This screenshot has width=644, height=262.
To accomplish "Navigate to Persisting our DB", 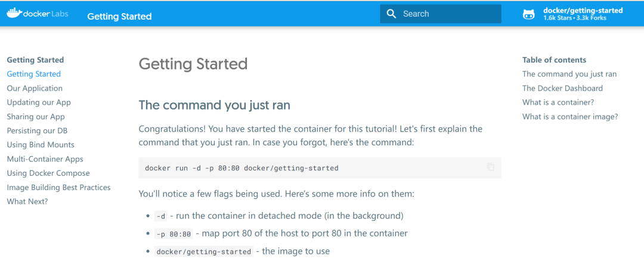I will click(37, 131).
